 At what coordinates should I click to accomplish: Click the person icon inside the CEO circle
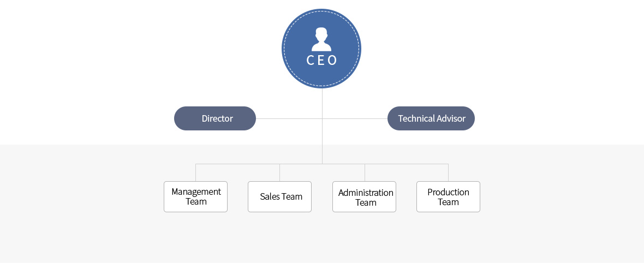click(321, 39)
